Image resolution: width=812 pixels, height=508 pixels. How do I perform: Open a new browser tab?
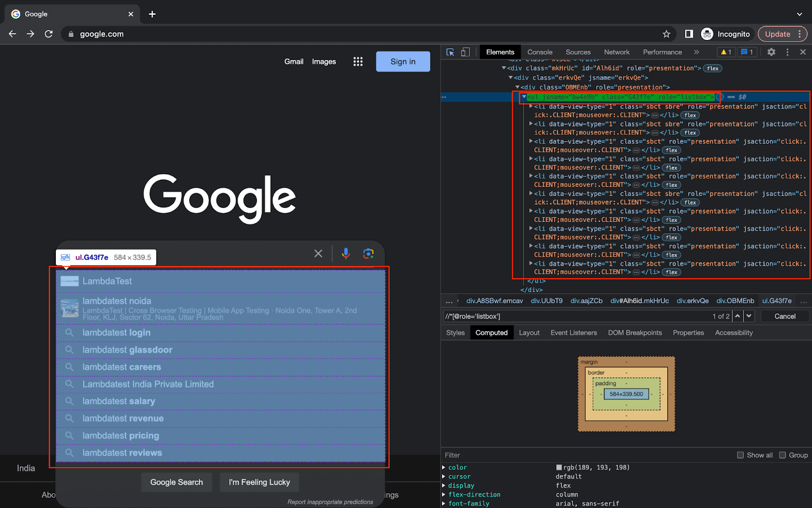click(x=152, y=14)
